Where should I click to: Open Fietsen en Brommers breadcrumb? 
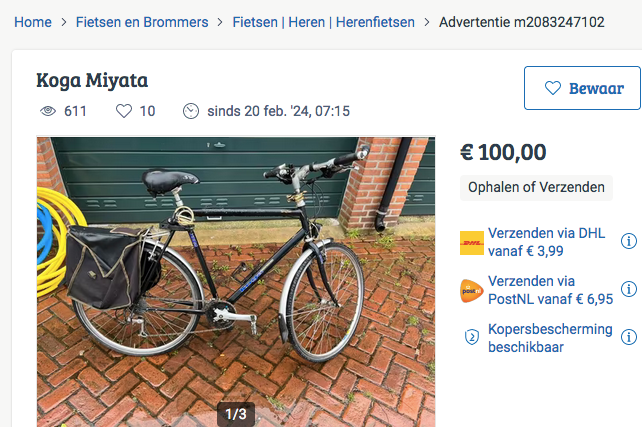pyautogui.click(x=142, y=22)
